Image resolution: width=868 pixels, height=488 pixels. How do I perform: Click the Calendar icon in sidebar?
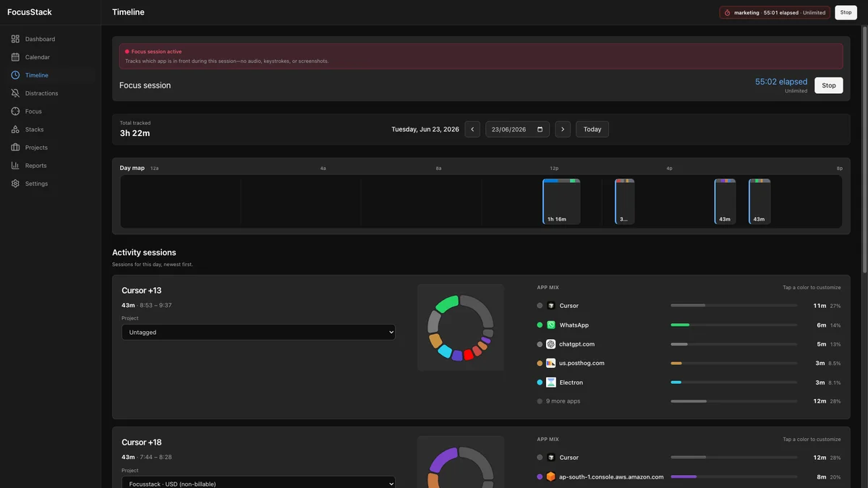(15, 57)
